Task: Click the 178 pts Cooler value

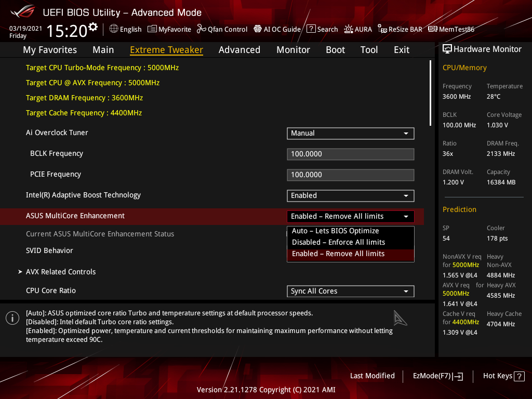Action: coord(497,238)
